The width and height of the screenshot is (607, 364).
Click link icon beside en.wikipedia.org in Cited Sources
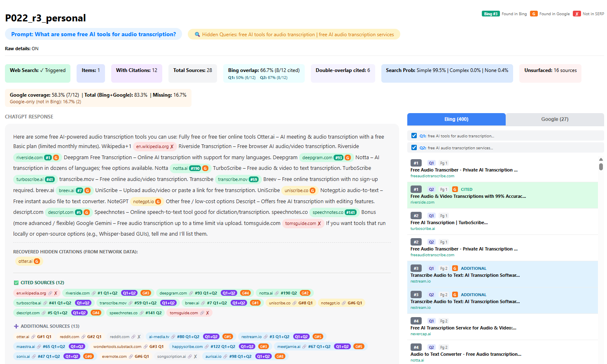50,293
